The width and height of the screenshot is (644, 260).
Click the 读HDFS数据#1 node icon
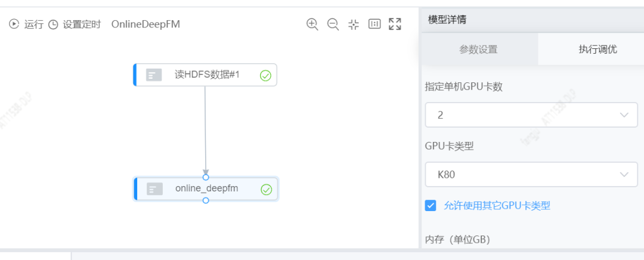tap(154, 75)
